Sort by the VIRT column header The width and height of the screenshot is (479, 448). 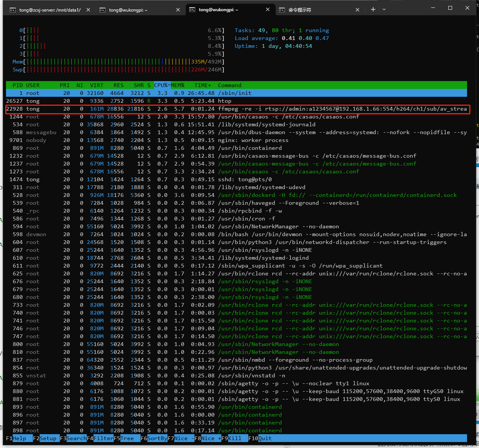(96, 85)
